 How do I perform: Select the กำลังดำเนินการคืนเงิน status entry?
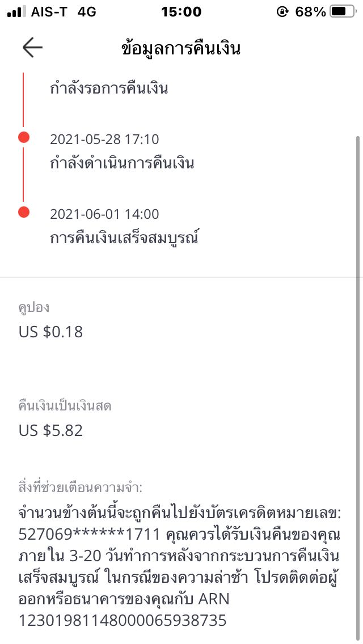click(x=122, y=164)
